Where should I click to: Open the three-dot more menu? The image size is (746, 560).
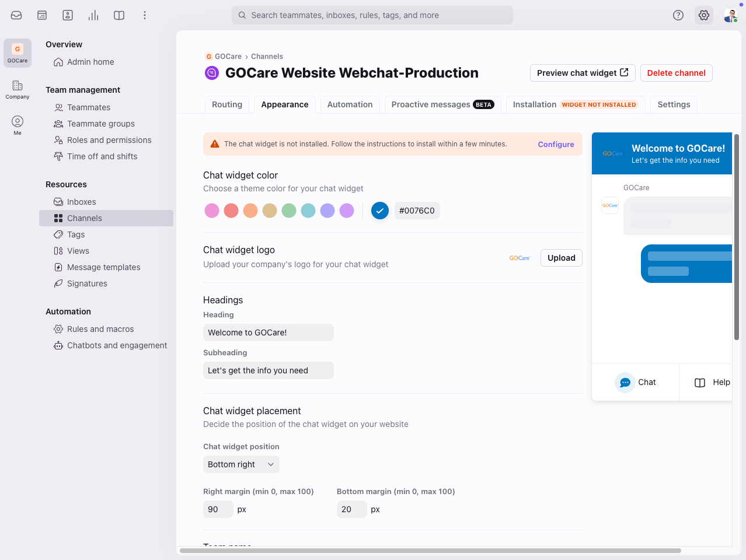point(145,15)
